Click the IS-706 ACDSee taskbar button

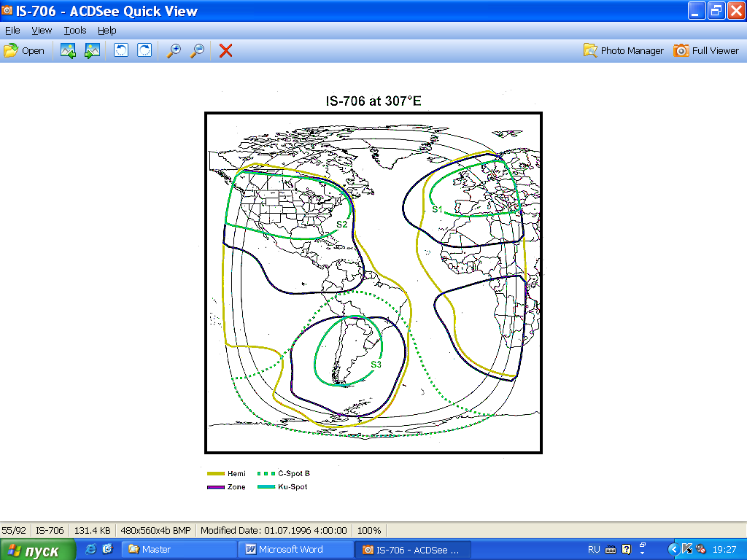(x=413, y=550)
